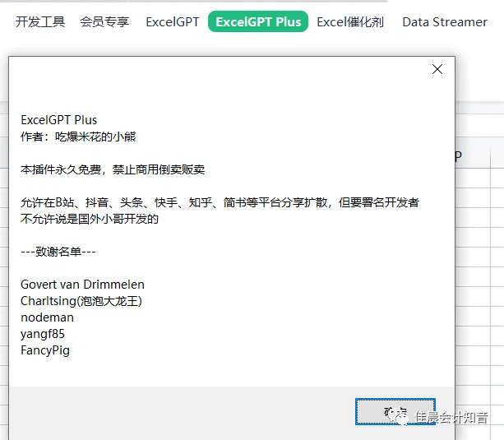Click the name Charltsing(泡泡大龙王)
This screenshot has width=504, height=440.
(x=81, y=301)
